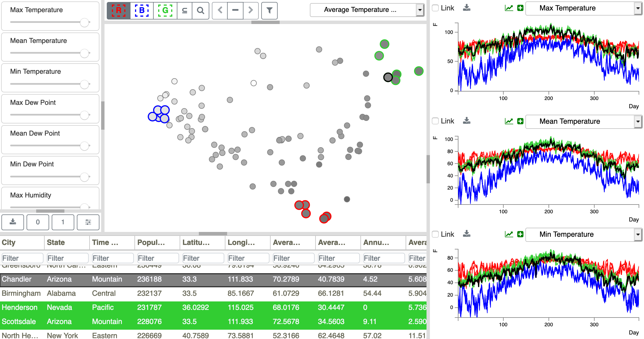
Task: Click green plus icon beside Min Temperature dropdown
Action: [520, 234]
